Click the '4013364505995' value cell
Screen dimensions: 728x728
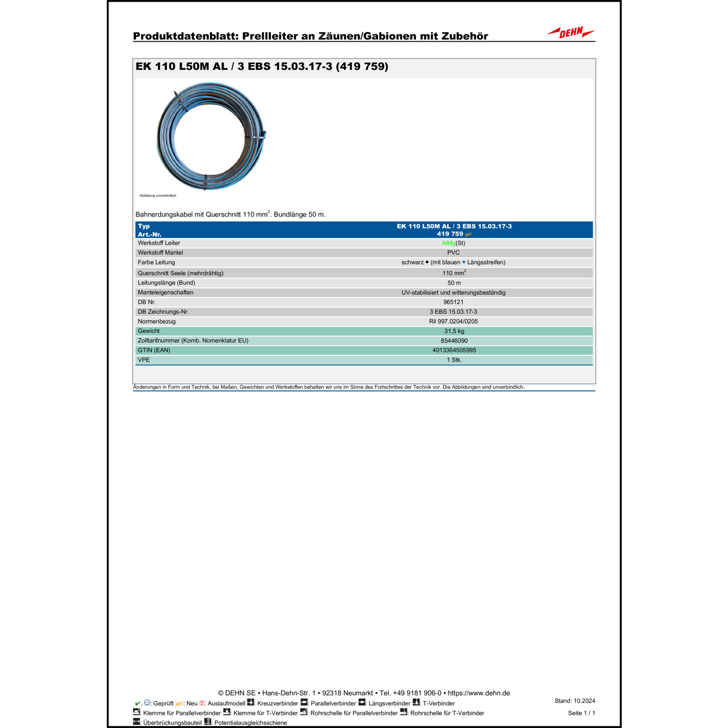coord(454,350)
